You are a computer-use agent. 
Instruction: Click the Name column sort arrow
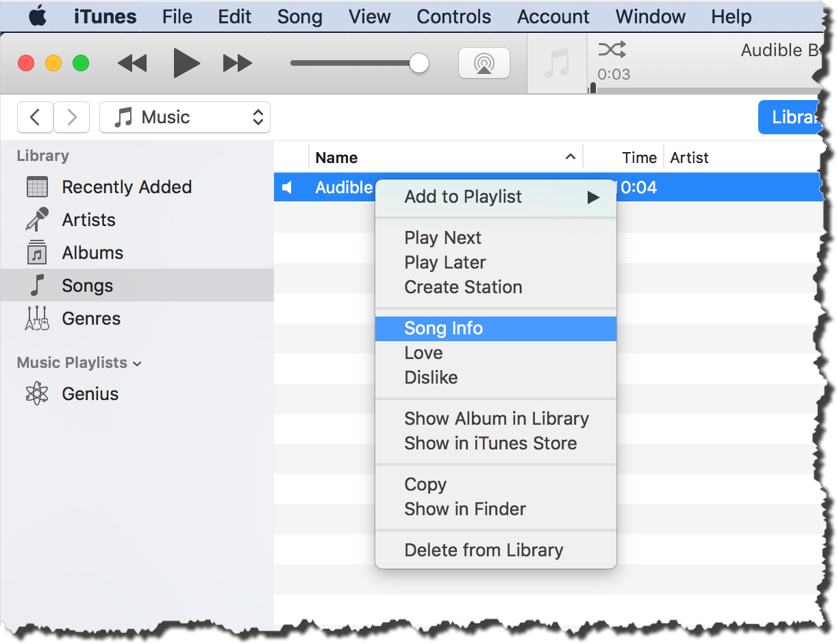(x=570, y=157)
